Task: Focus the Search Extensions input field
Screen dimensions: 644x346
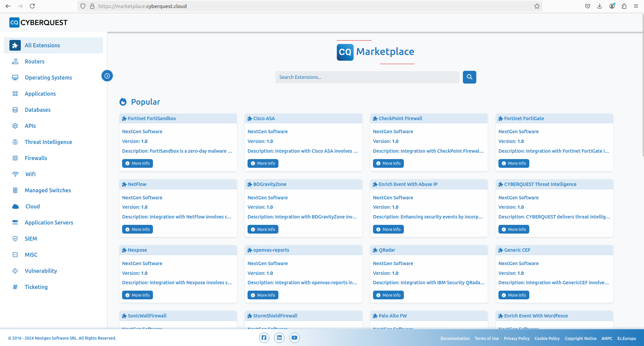Action: (x=367, y=77)
